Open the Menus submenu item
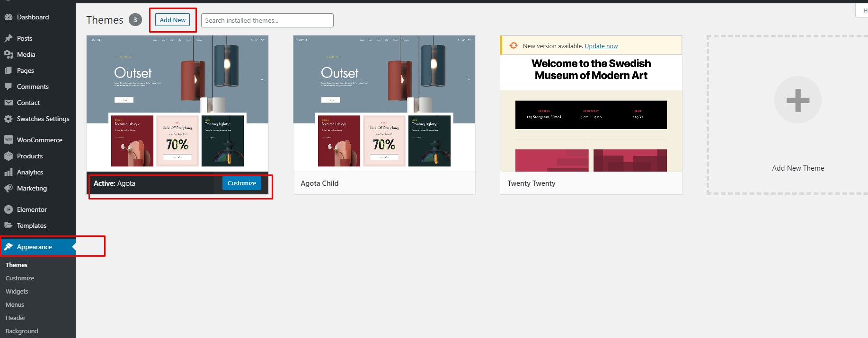This screenshot has width=868, height=338. [15, 305]
